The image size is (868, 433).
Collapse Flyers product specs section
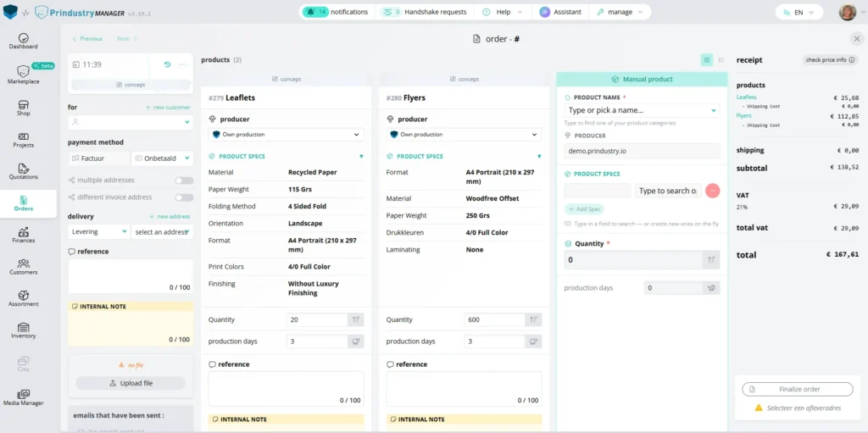click(x=538, y=157)
